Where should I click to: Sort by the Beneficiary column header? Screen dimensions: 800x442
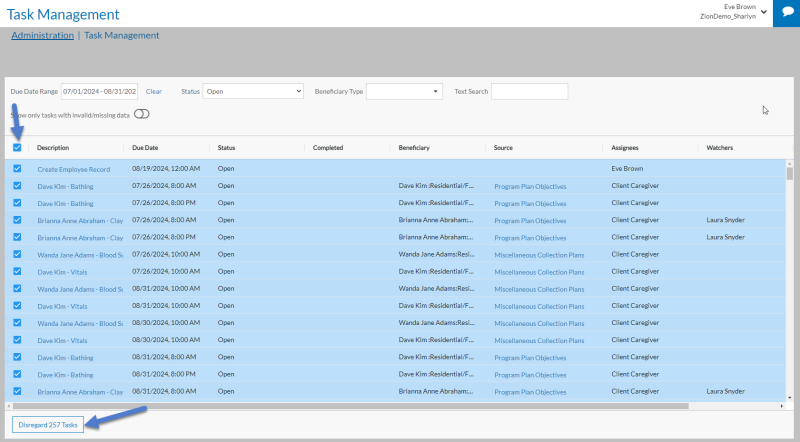click(414, 147)
